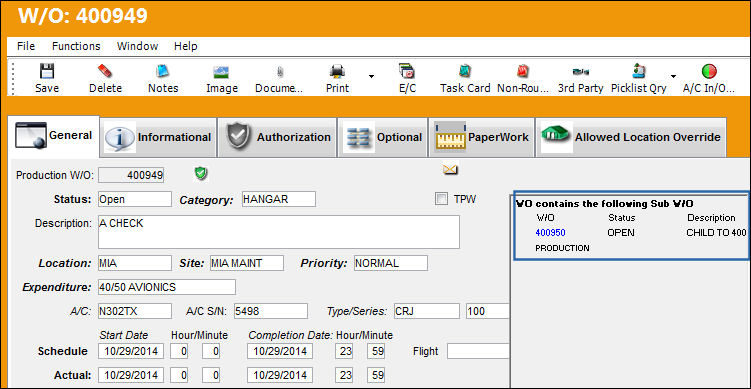Open the Task Card toolbar icon
Image resolution: width=751 pixels, height=389 pixels.
coord(465,71)
